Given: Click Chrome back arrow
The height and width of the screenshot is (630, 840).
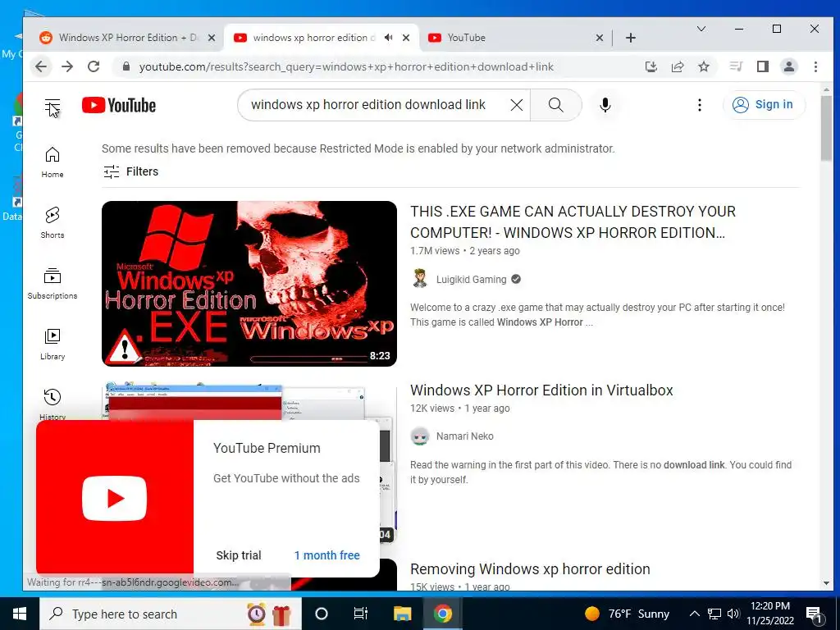Looking at the screenshot, I should pos(41,66).
